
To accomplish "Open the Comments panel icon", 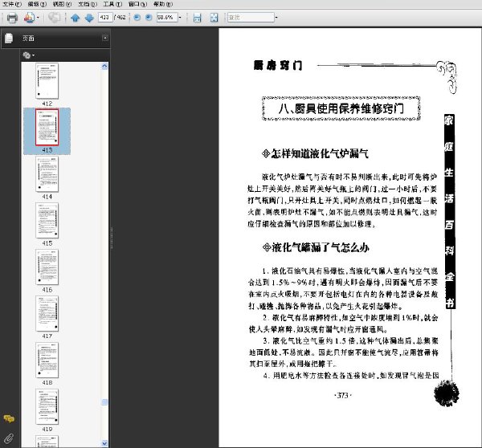I will pos(9,418).
